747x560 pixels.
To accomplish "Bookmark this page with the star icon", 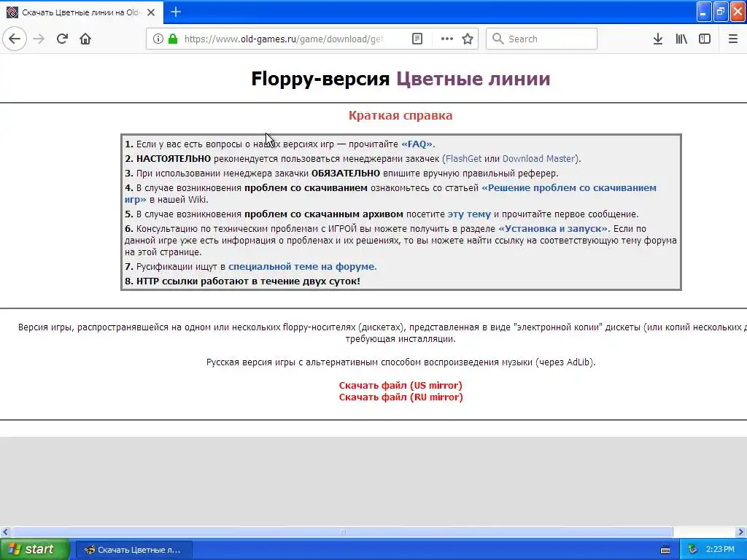I will (468, 39).
